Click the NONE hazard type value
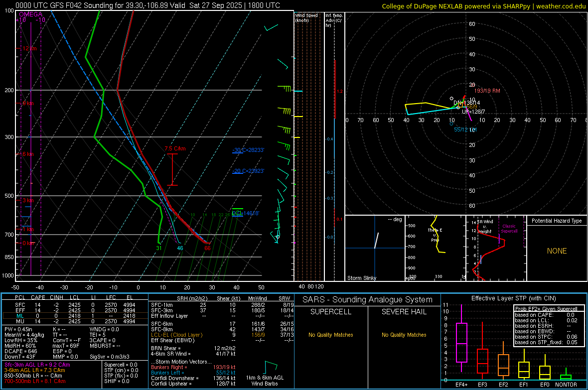 557,251
